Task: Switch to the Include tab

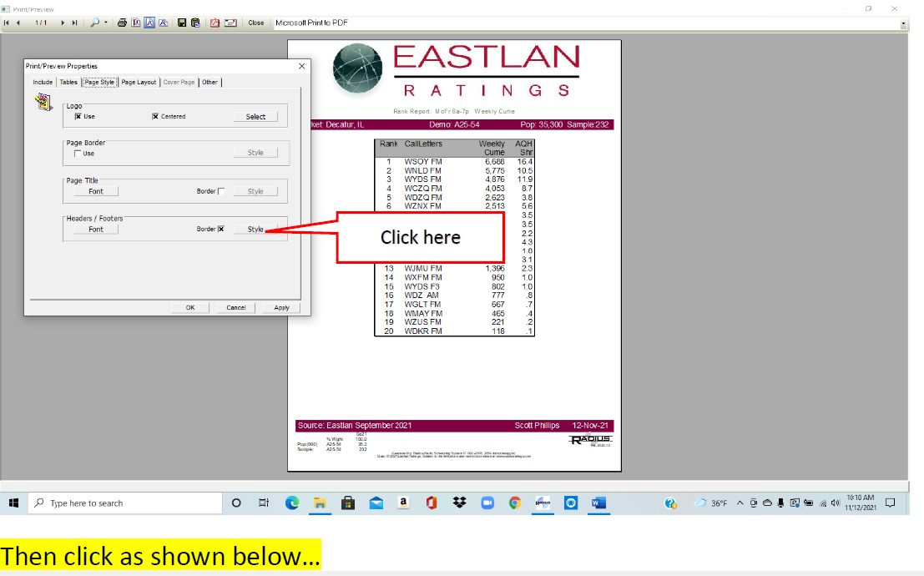Action: coord(43,83)
